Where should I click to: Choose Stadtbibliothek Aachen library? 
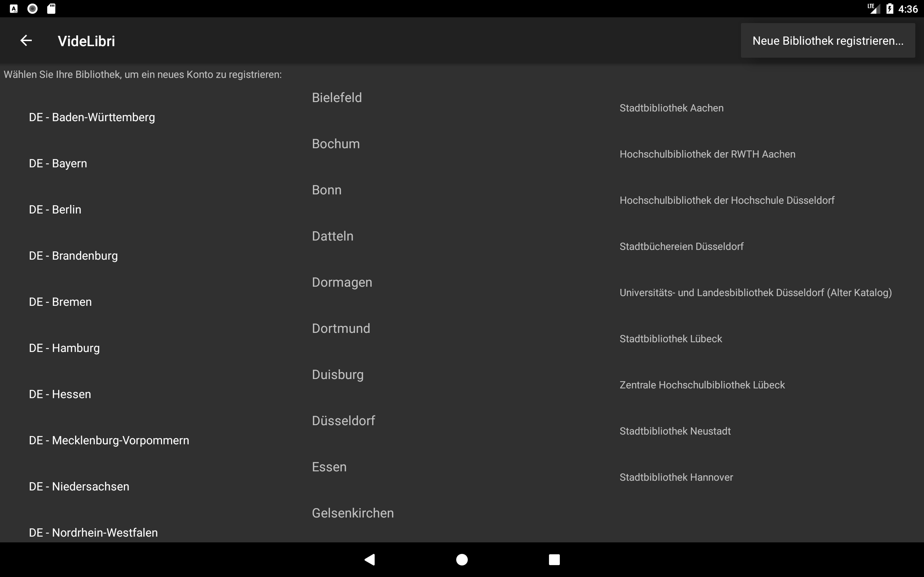point(671,108)
